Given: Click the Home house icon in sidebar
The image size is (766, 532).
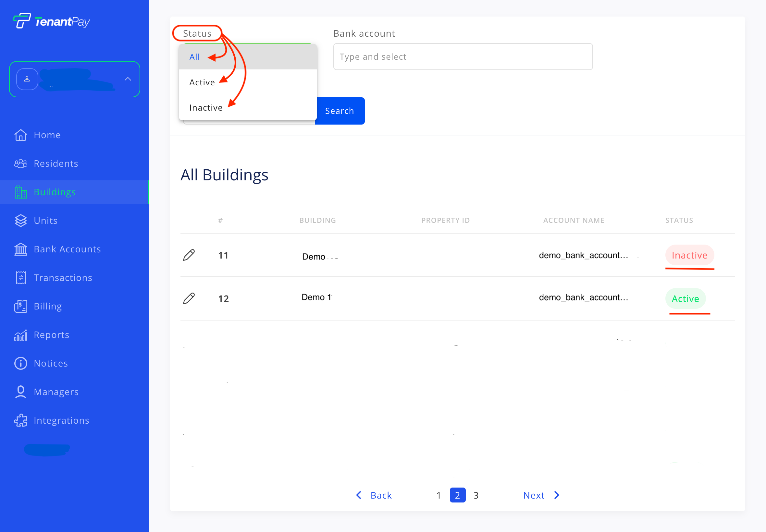Looking at the screenshot, I should coord(21,135).
